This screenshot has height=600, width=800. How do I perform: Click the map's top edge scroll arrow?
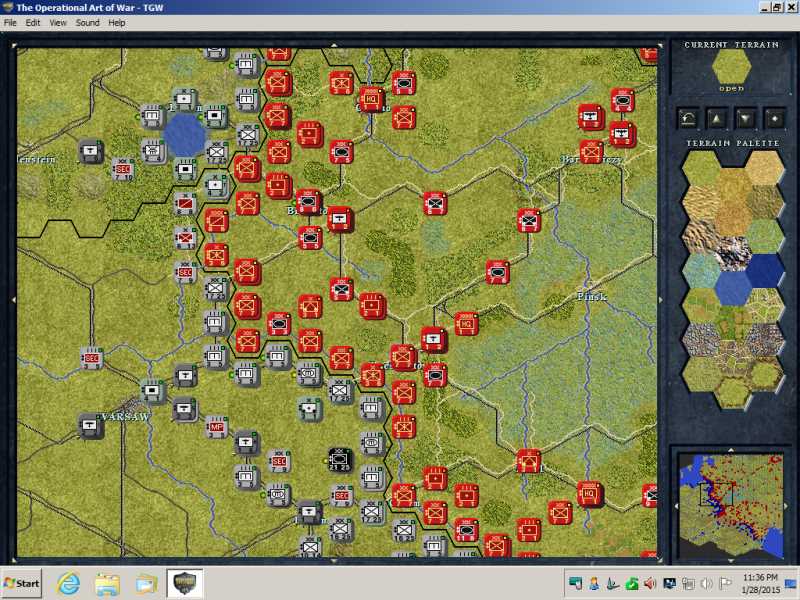[x=334, y=45]
